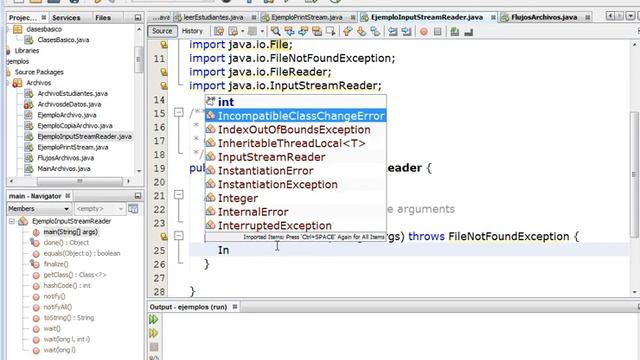Viewport: 640px width, 360px height.
Task: Shift line left icon
Action: click(x=393, y=31)
